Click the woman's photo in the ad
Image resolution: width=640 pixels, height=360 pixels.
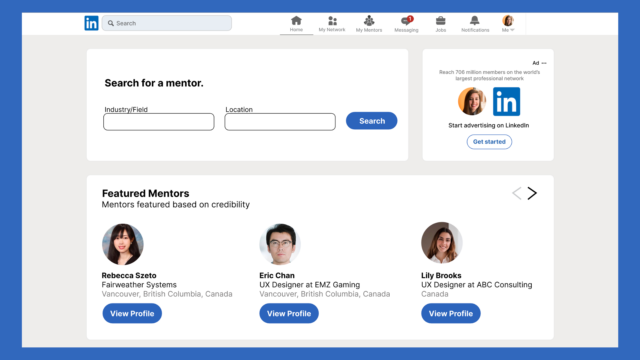tap(472, 101)
